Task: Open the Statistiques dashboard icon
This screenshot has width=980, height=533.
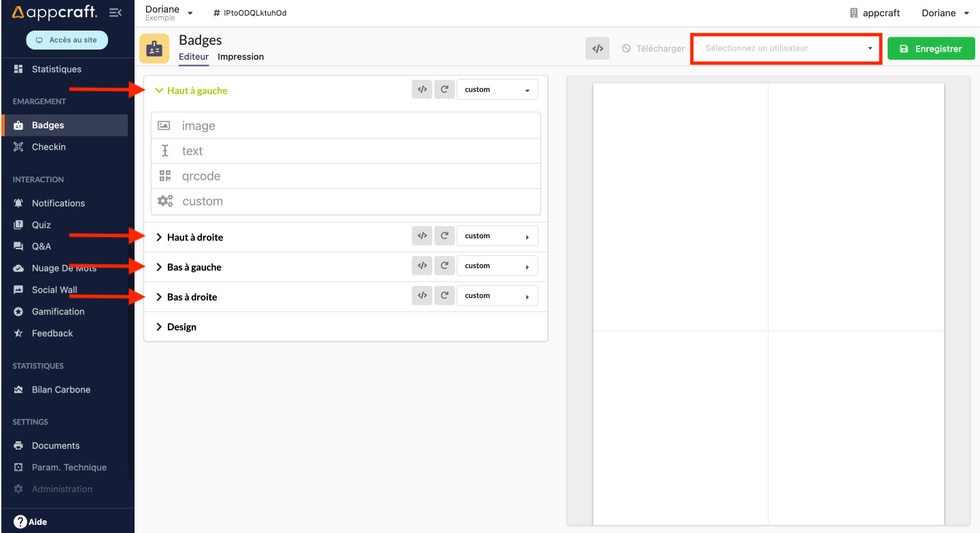Action: click(18, 69)
